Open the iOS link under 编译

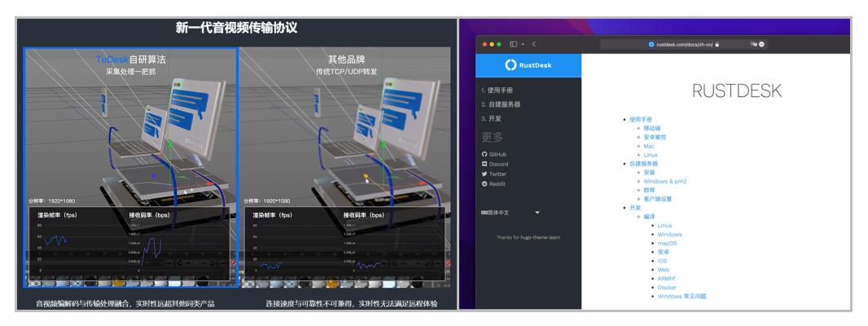coord(663,261)
